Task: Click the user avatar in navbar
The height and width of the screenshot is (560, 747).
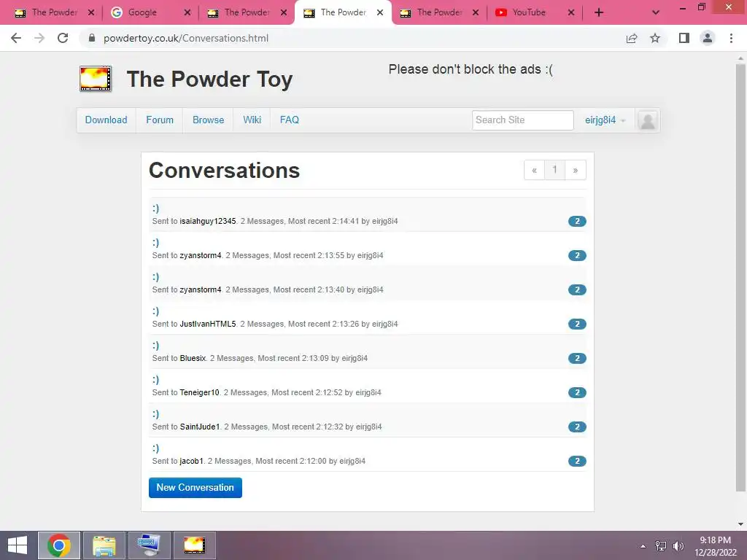Action: (x=648, y=120)
